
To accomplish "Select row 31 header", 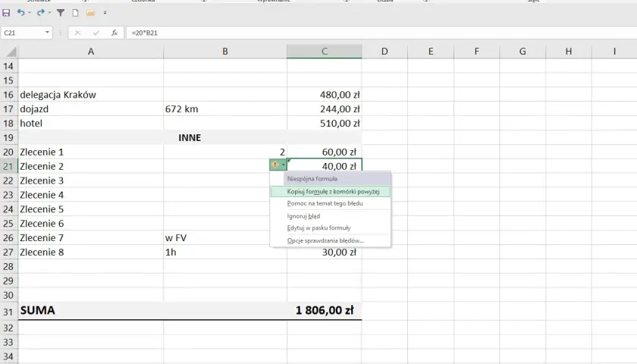I will [x=8, y=312].
